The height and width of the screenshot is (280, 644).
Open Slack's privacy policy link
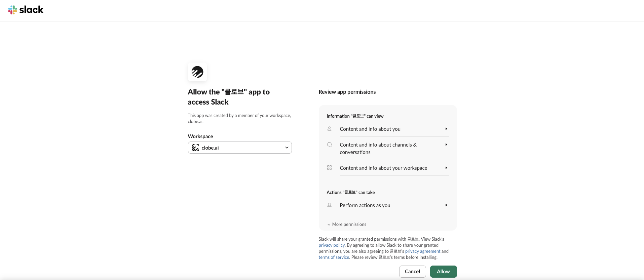click(x=332, y=245)
